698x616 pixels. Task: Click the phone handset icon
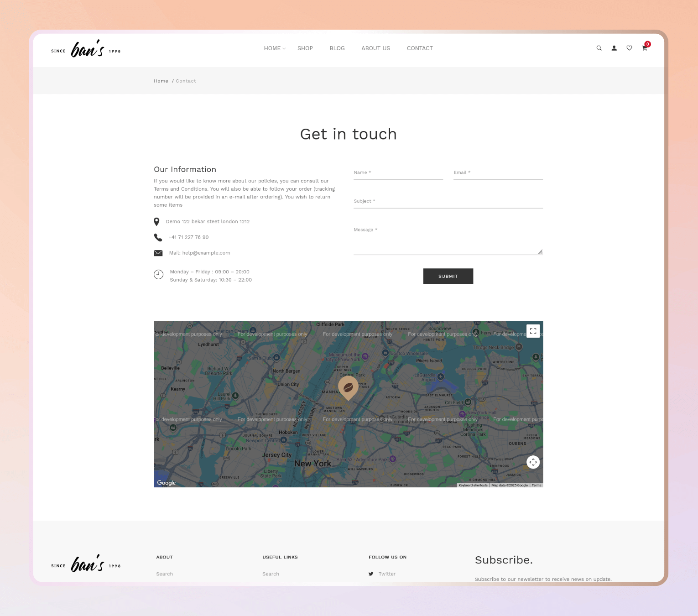158,237
